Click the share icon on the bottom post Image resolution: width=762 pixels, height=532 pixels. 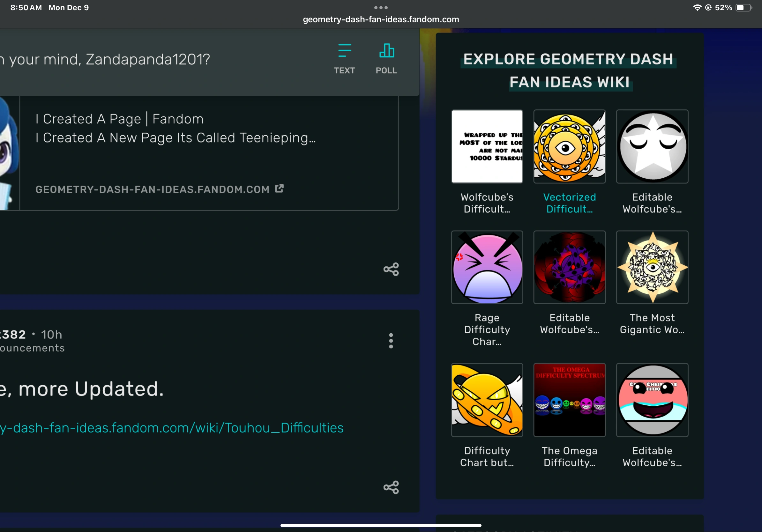[391, 488]
